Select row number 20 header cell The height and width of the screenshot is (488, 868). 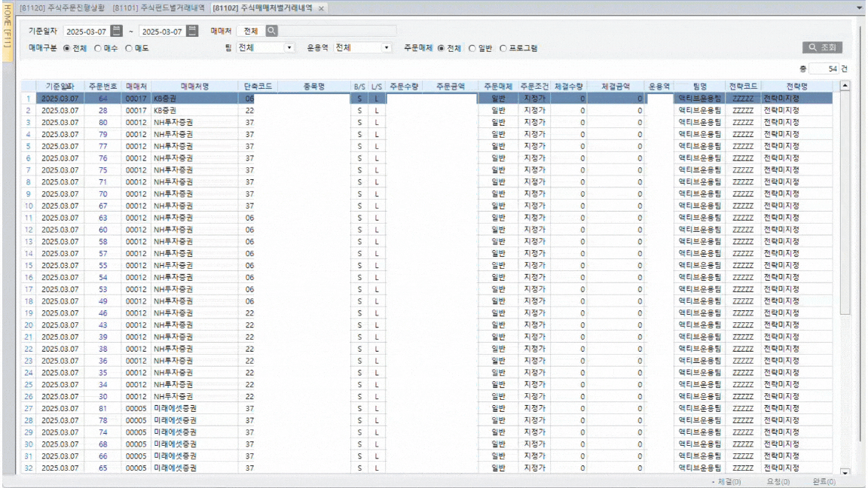pos(28,325)
